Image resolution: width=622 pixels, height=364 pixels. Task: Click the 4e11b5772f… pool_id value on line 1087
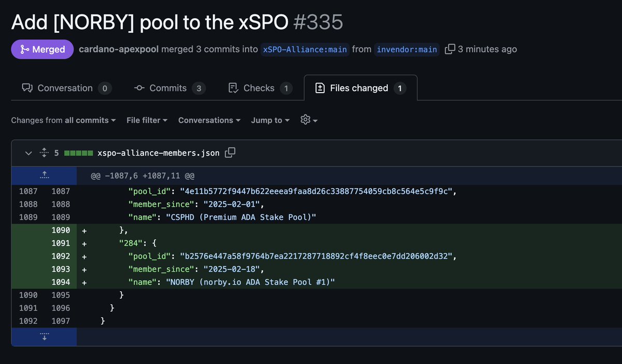pos(317,191)
